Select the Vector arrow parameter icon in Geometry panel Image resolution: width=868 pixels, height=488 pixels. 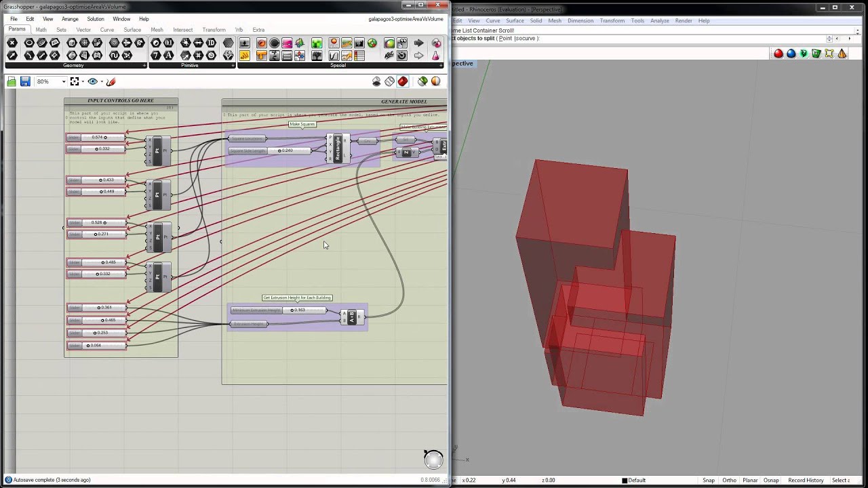(x=12, y=56)
